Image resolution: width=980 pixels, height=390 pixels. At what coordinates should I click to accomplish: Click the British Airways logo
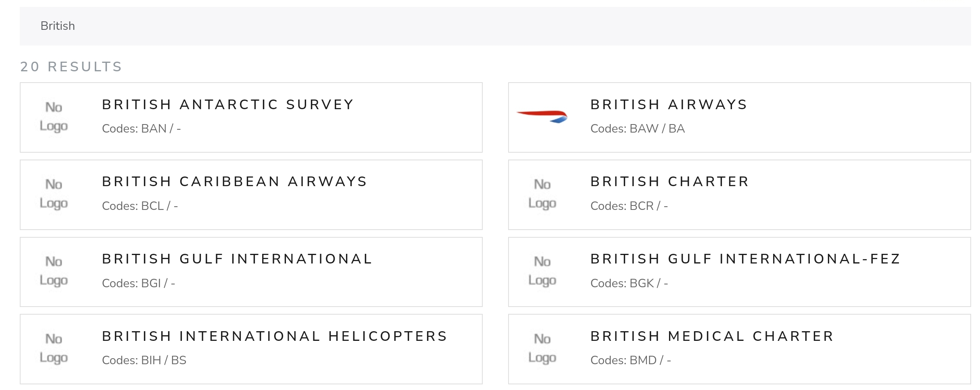[x=542, y=117]
